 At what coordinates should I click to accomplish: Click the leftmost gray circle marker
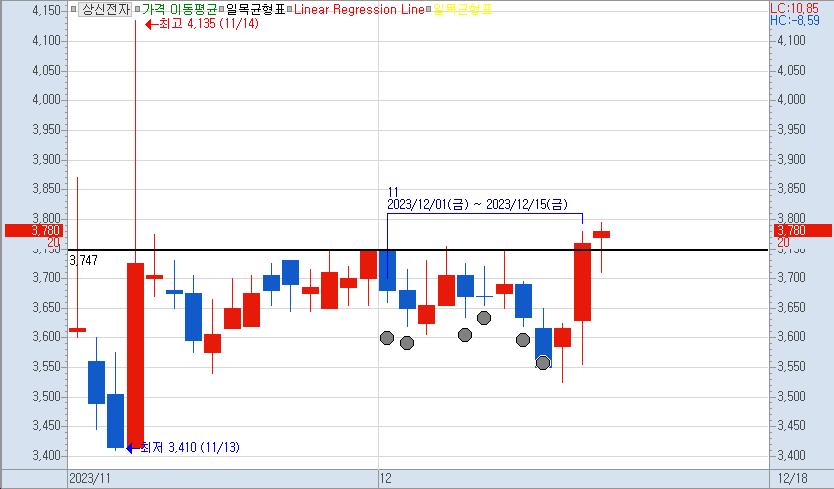pos(387,338)
